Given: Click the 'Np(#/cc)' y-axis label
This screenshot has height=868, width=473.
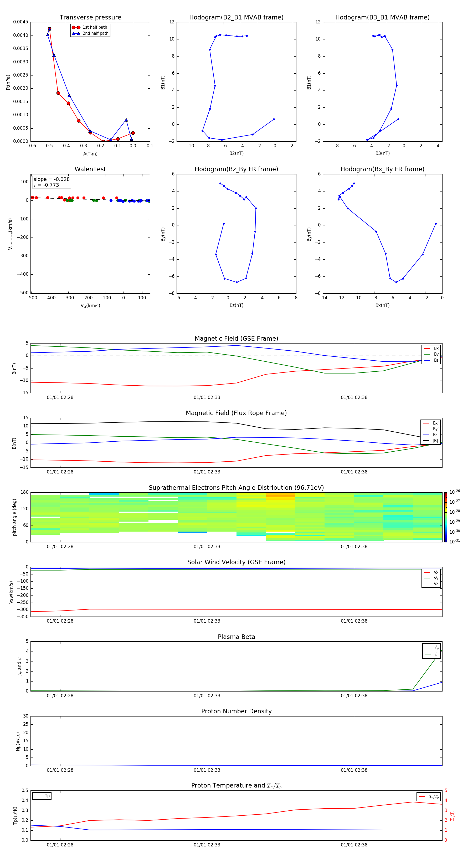Looking at the screenshot, I should pos(18,741).
